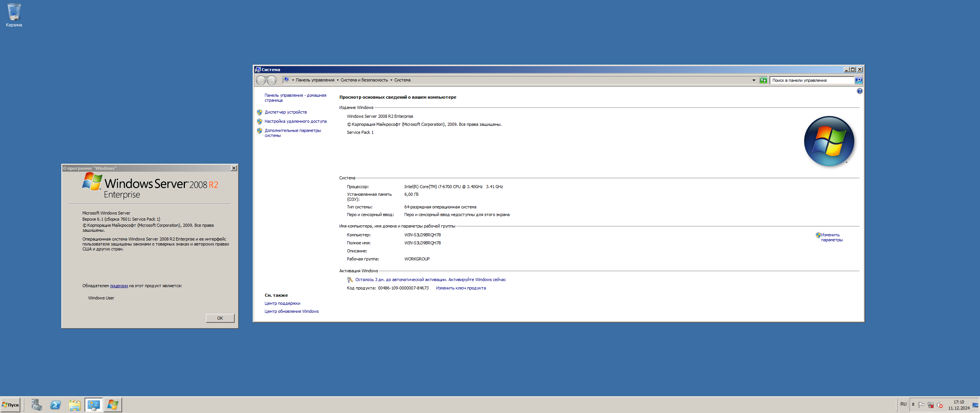Click the Windows logo in System window
Viewport: 980px width, 413px height.
[829, 141]
